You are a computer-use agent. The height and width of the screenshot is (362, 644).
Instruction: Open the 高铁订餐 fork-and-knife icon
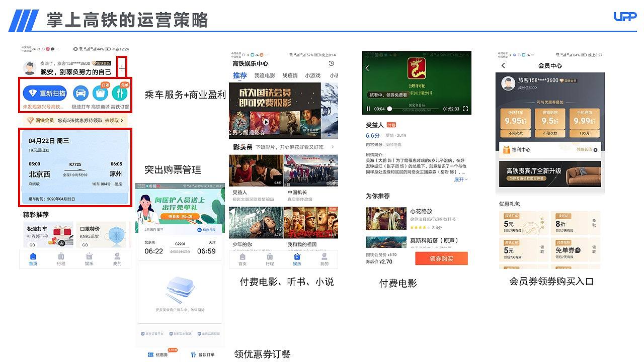(120, 93)
